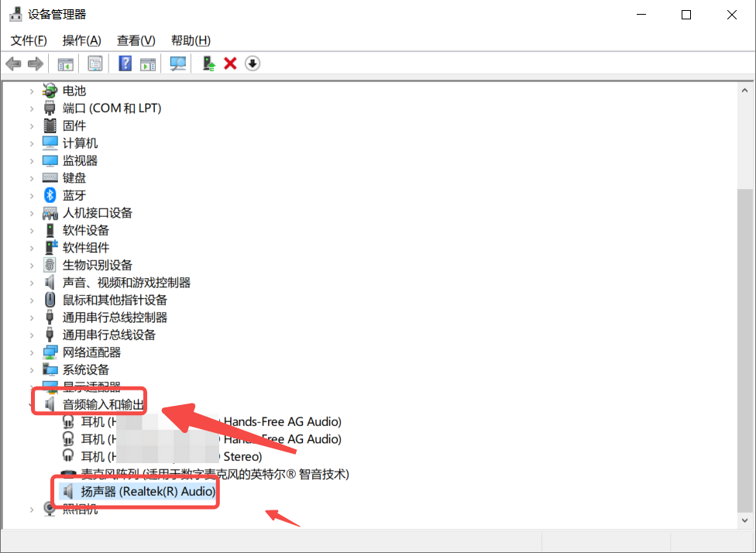This screenshot has height=553, width=756.
Task: Open the 操作(A) menu
Action: (x=82, y=40)
